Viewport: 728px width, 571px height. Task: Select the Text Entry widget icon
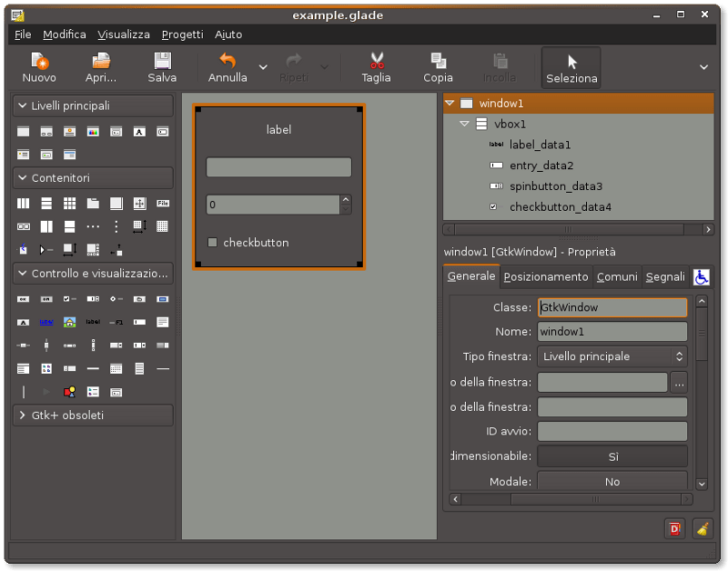(x=140, y=322)
